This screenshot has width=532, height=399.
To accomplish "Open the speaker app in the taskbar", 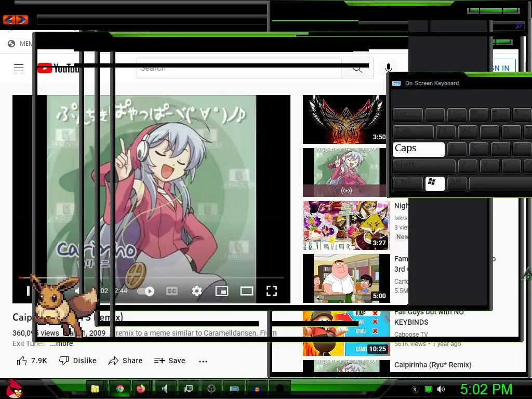I will click(165, 389).
